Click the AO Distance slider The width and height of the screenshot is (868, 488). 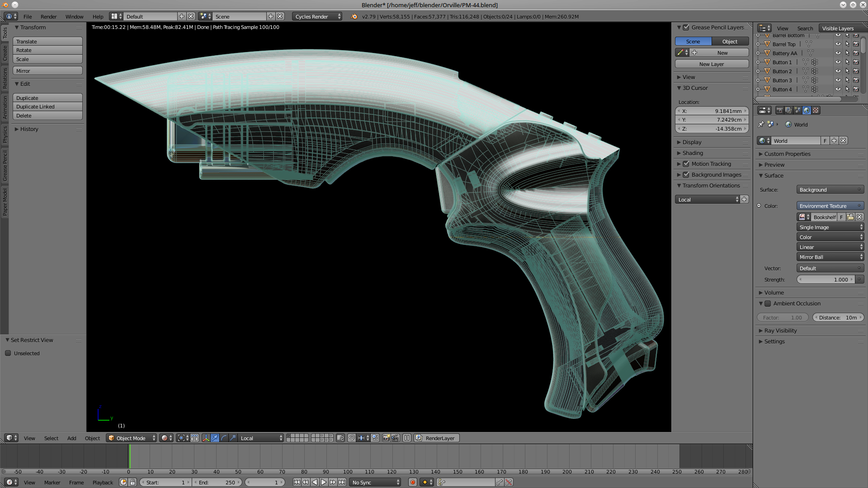838,317
